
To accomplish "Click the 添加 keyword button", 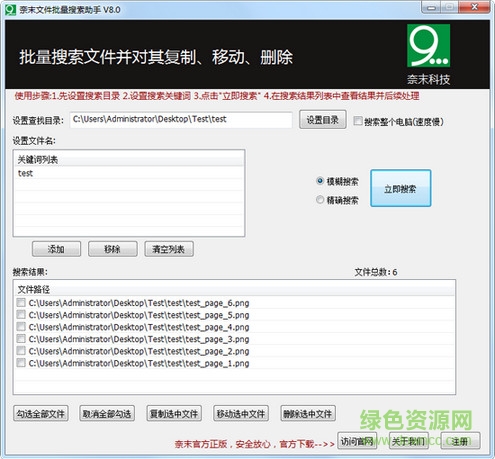I will coord(56,249).
